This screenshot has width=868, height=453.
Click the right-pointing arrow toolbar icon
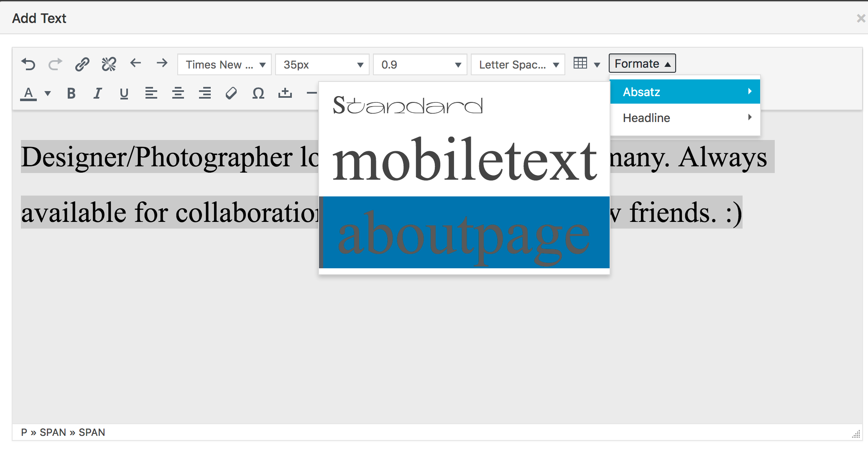pyautogui.click(x=162, y=63)
